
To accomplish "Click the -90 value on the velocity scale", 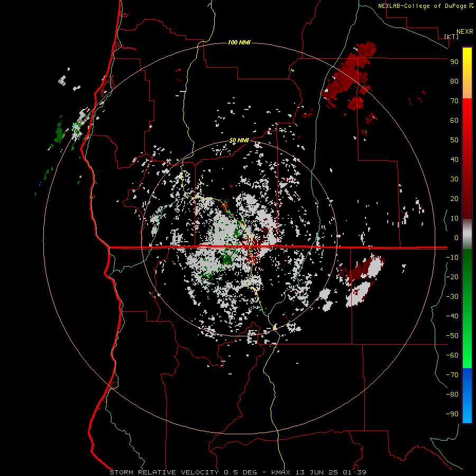I will click(x=452, y=414).
